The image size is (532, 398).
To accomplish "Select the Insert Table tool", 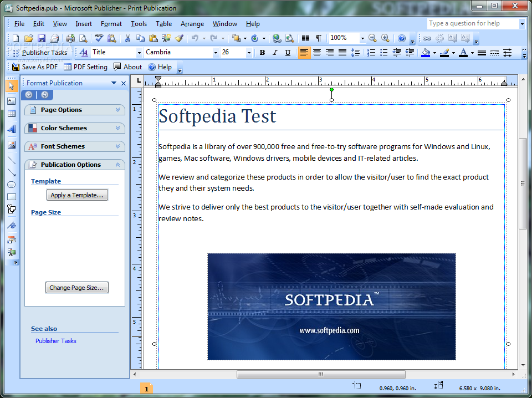I will point(12,114).
